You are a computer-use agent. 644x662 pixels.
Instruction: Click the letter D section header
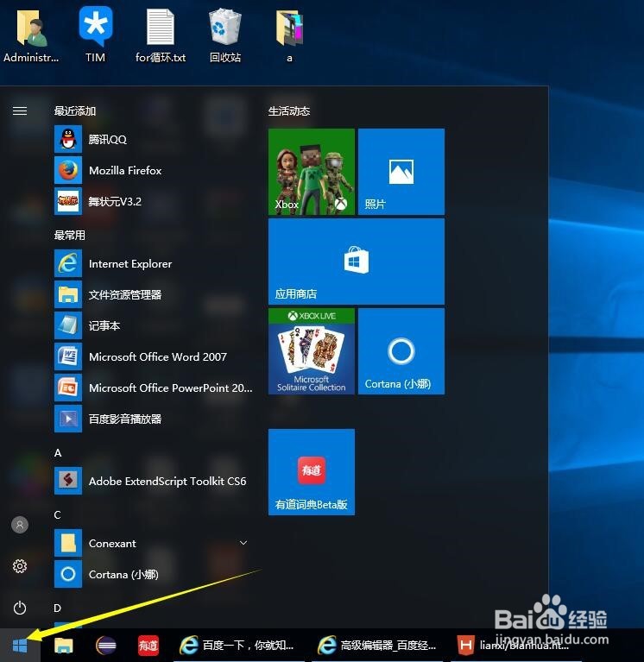pyautogui.click(x=58, y=608)
